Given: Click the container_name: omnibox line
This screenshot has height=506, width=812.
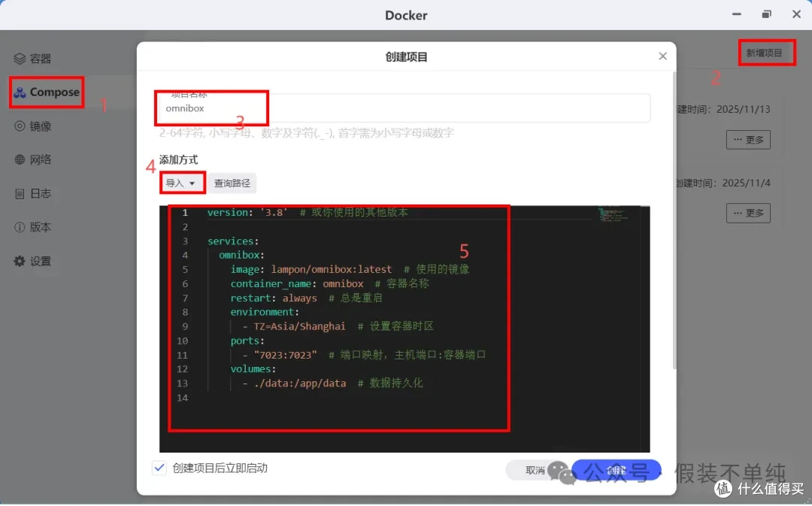Looking at the screenshot, I should coord(330,283).
